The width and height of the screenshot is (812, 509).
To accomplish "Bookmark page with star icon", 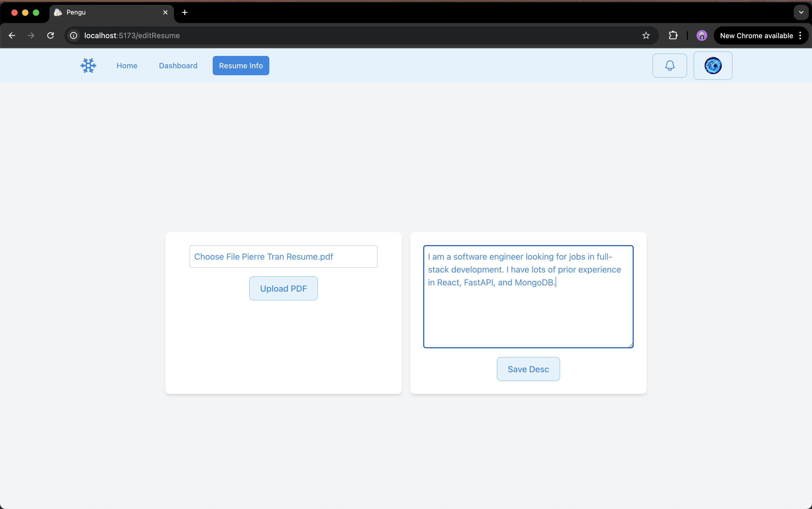I will pyautogui.click(x=646, y=36).
